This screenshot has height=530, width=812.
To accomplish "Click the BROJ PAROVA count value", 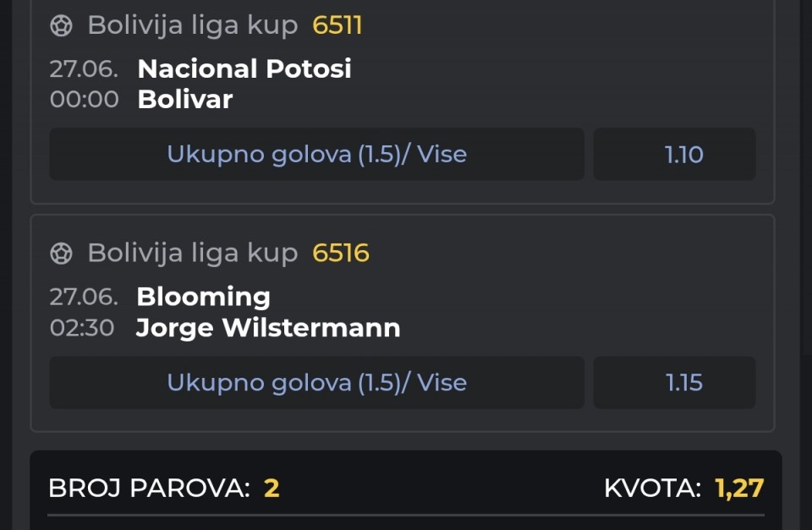I will coord(272,488).
